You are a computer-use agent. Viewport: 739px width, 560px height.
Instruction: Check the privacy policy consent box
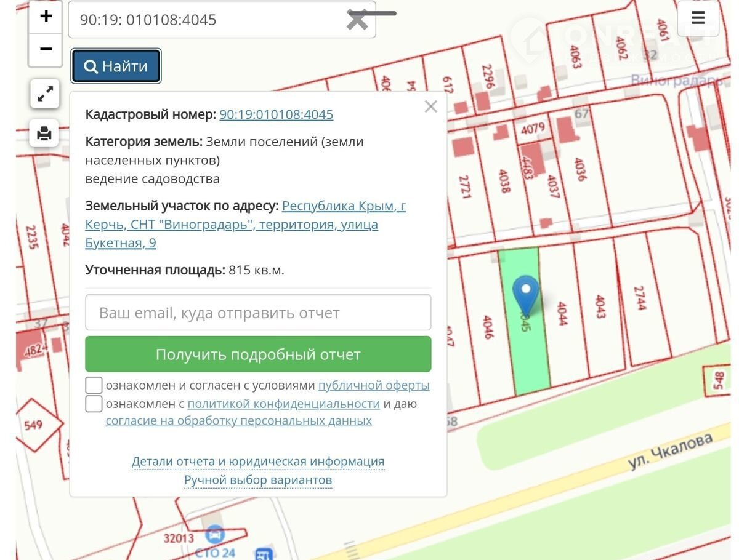click(94, 404)
